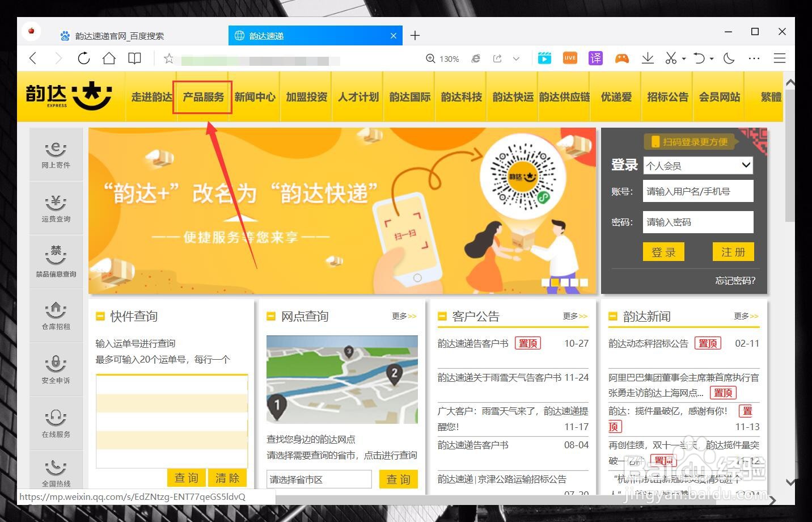Click the 在线服务 sidebar icon
The image size is (812, 522).
click(x=56, y=423)
